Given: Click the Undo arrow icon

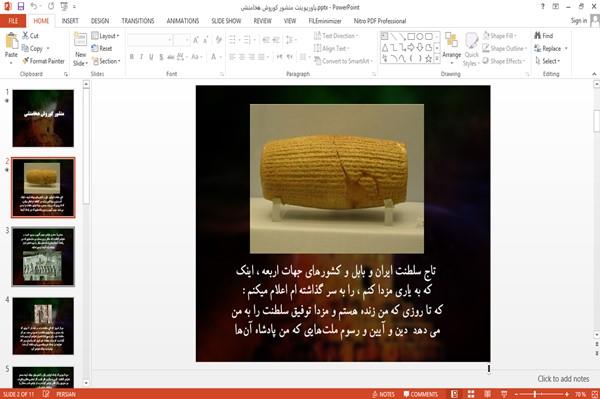Looking at the screenshot, I should tap(34, 6).
